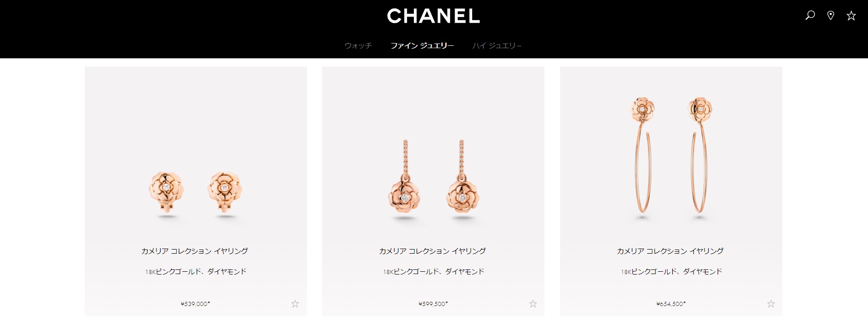Switch to the ウォッチ tab
The height and width of the screenshot is (331, 868).
point(358,45)
